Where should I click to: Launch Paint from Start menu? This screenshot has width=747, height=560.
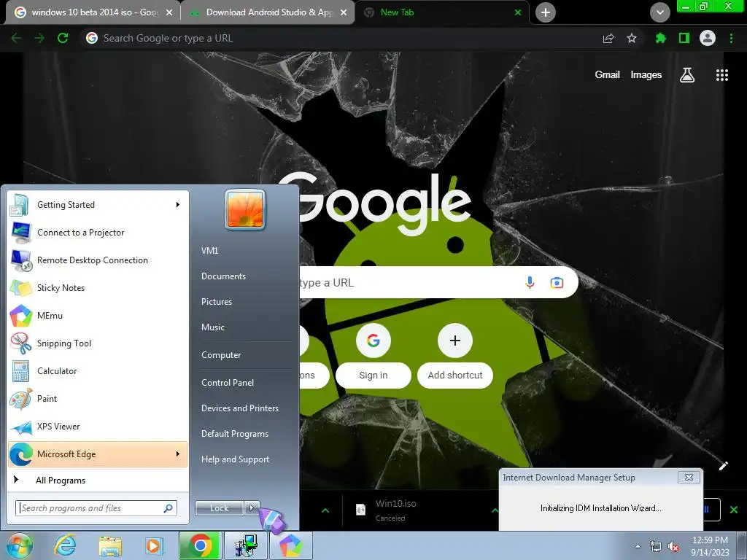click(x=98, y=399)
